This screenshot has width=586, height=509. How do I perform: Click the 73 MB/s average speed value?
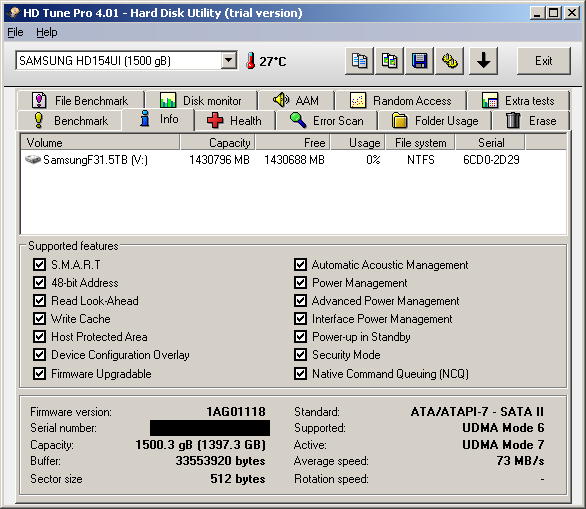pos(521,461)
